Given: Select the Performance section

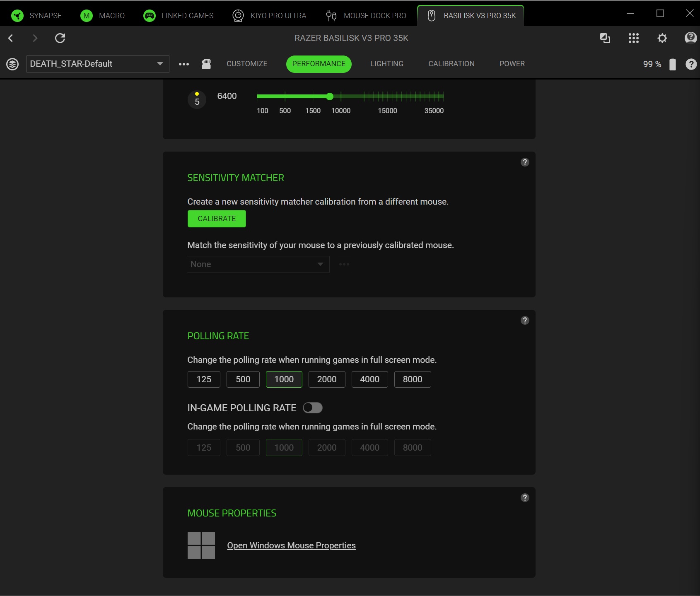Looking at the screenshot, I should click(x=319, y=64).
